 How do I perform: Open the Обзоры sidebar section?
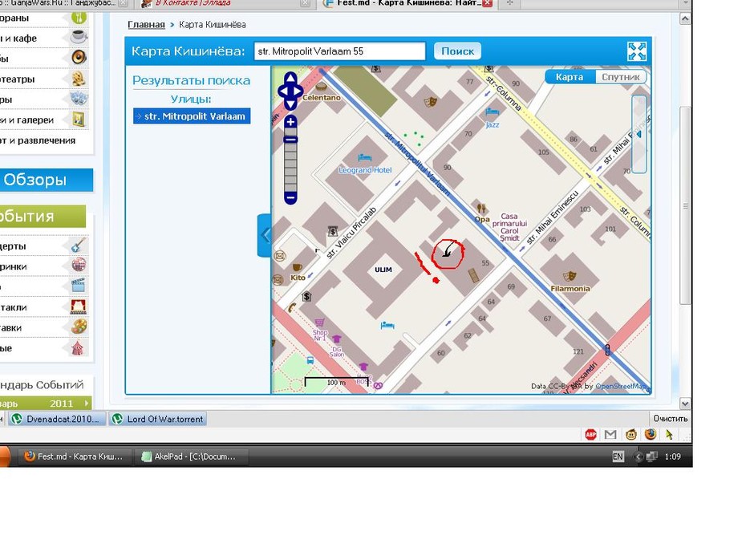[x=47, y=180]
